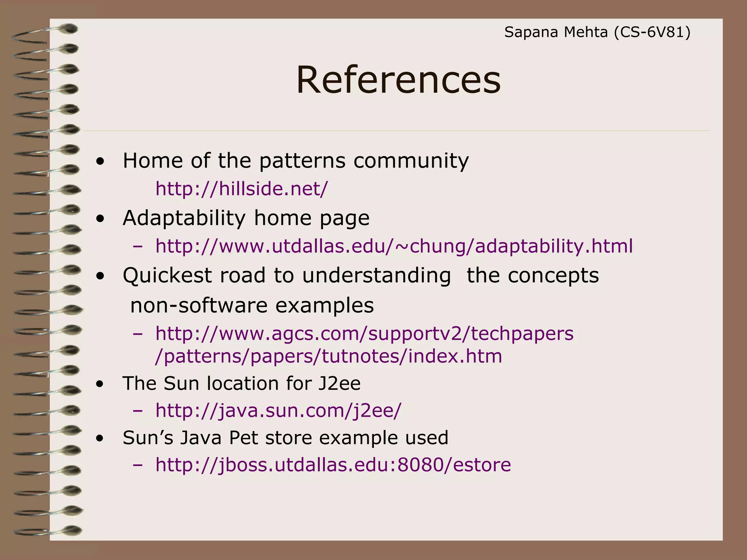Select 'Home of the patterns community' text
Viewport: 747px width, 560px height.
coord(295,161)
